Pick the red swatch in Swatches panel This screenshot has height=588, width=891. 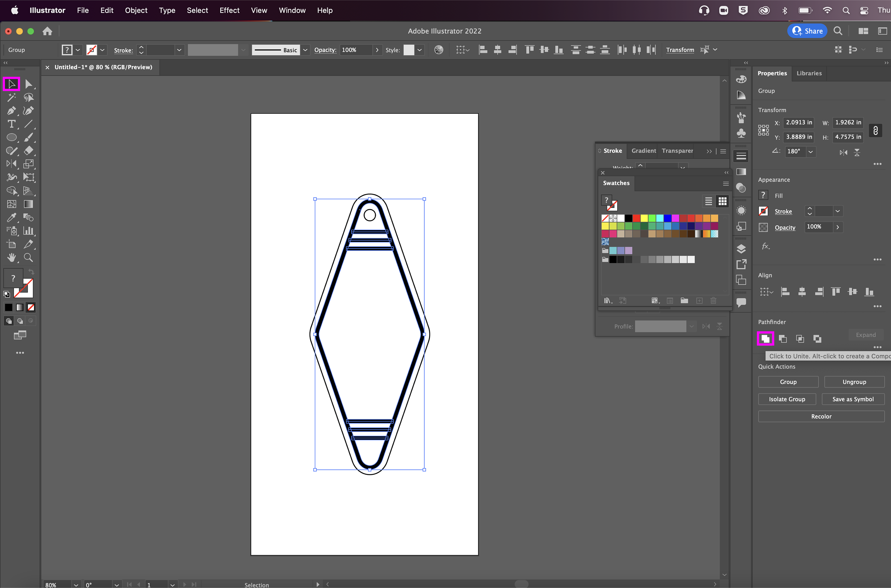[x=636, y=218]
